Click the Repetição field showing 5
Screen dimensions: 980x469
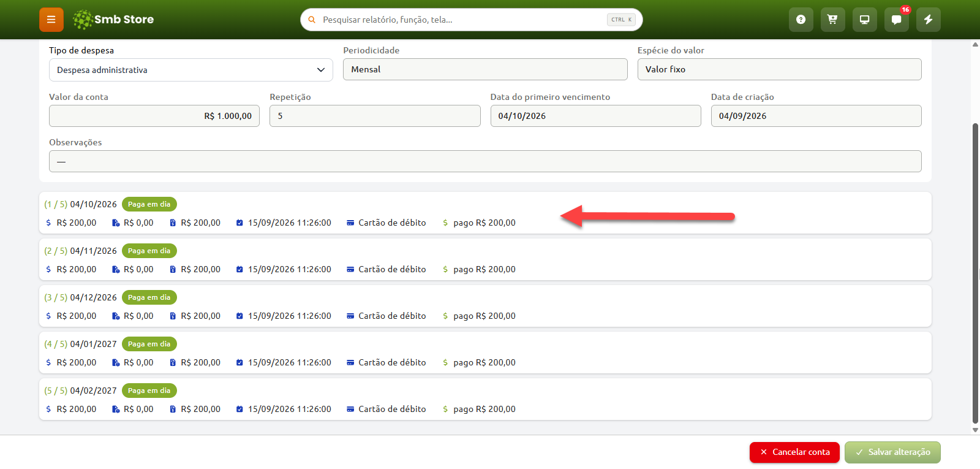(375, 116)
